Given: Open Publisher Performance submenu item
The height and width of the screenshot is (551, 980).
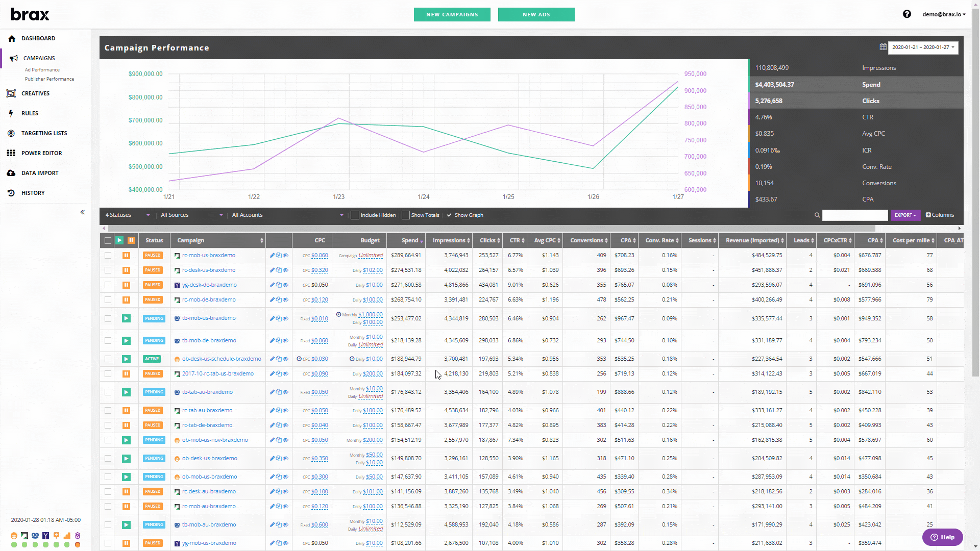Looking at the screenshot, I should [x=50, y=79].
